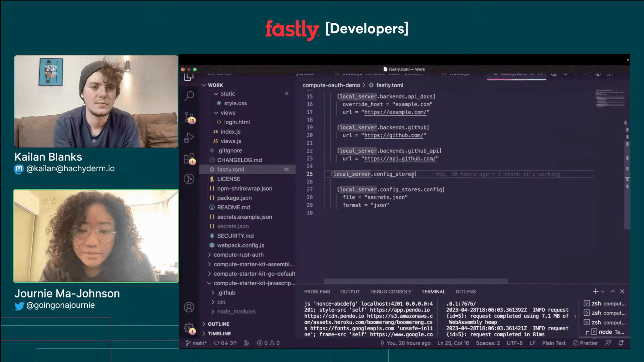Change language mode Plain Text
Image resolution: width=644 pixels, height=362 pixels.
(554, 343)
